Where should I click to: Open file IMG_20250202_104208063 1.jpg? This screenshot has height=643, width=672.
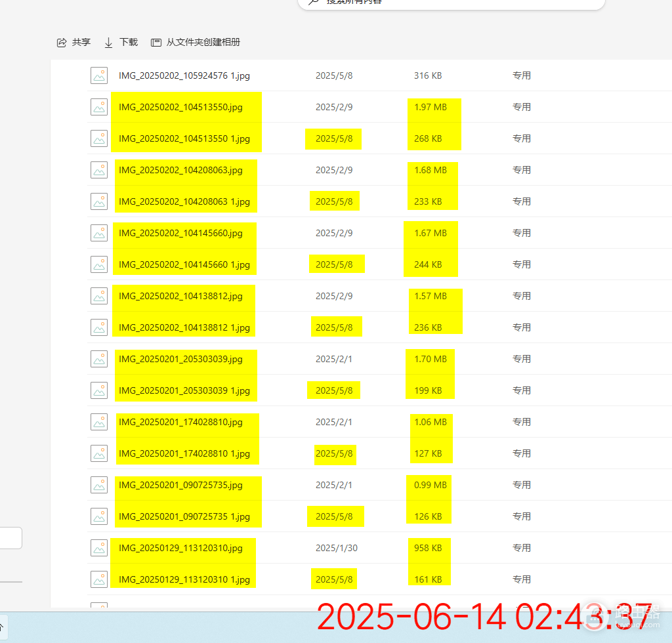pos(184,202)
